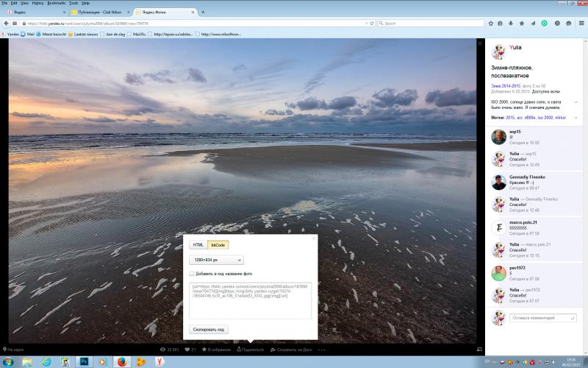
Task: Switch to the Club Nikon tab
Action: 99,12
